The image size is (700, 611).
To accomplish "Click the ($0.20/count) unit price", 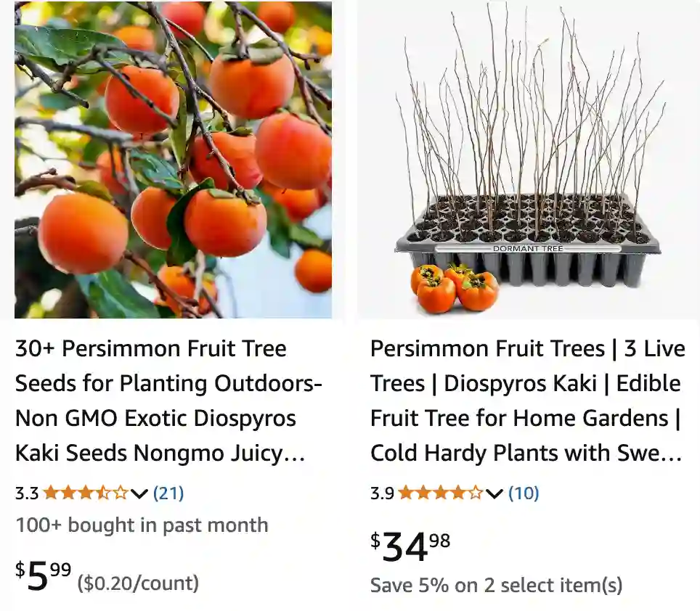I will [x=138, y=583].
